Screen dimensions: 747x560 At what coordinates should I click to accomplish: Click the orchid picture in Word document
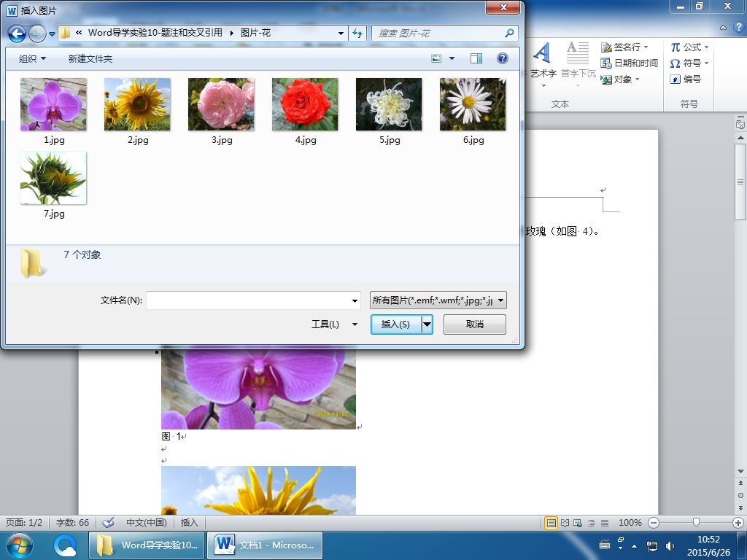pyautogui.click(x=258, y=389)
